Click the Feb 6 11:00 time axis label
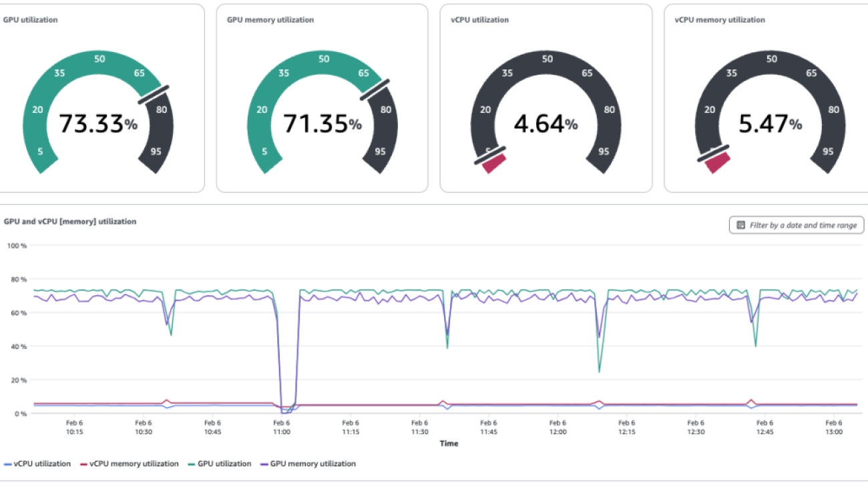This screenshot has height=488, width=868. point(281,427)
